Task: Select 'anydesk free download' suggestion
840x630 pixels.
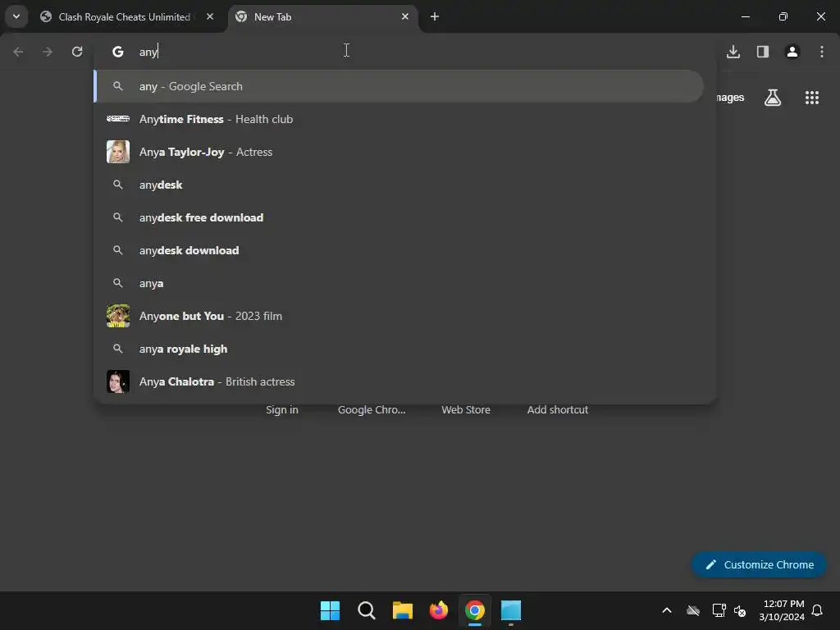Action: (x=399, y=217)
